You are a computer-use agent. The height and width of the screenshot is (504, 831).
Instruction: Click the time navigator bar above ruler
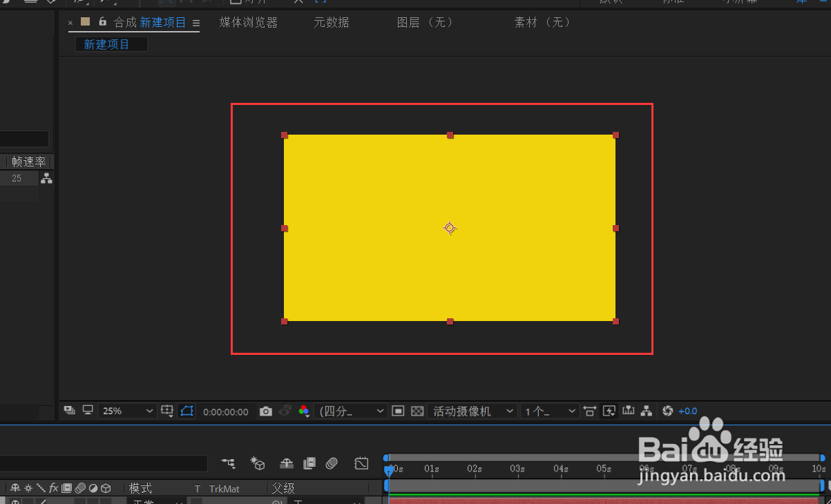click(x=604, y=457)
